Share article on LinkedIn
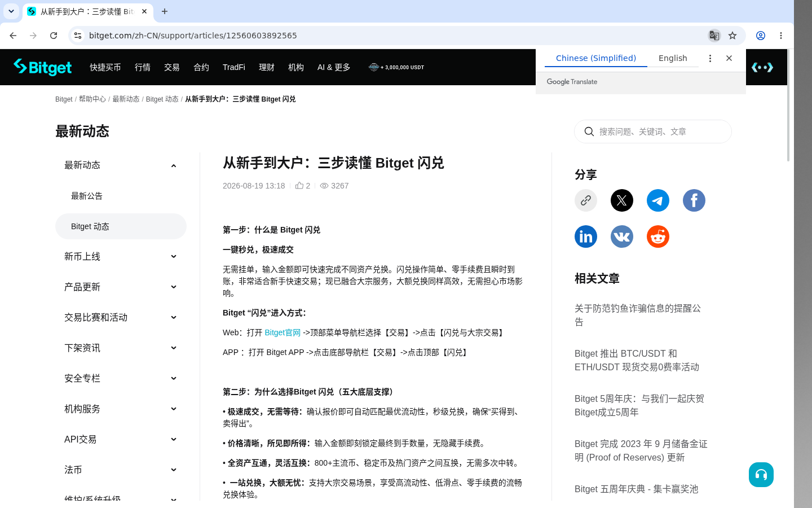 (586, 237)
